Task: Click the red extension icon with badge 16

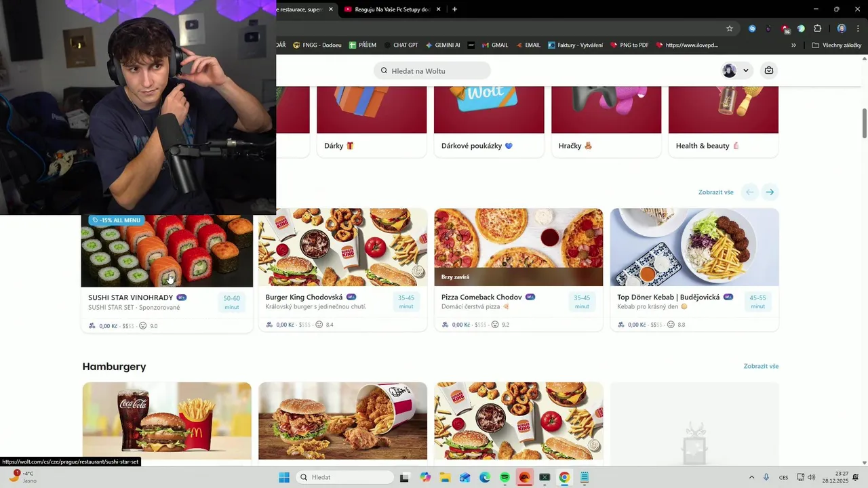Action: [785, 28]
